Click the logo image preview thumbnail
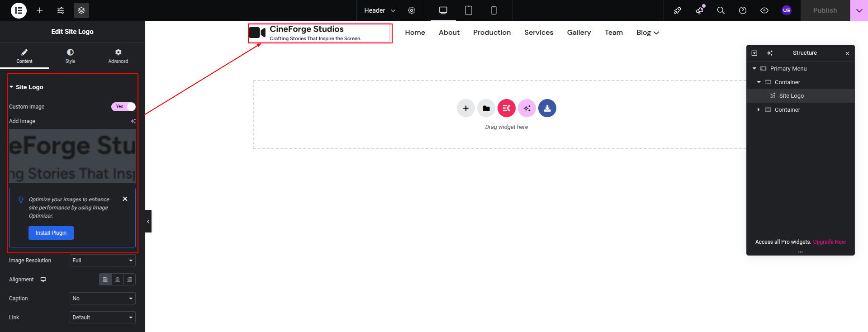 (x=72, y=156)
